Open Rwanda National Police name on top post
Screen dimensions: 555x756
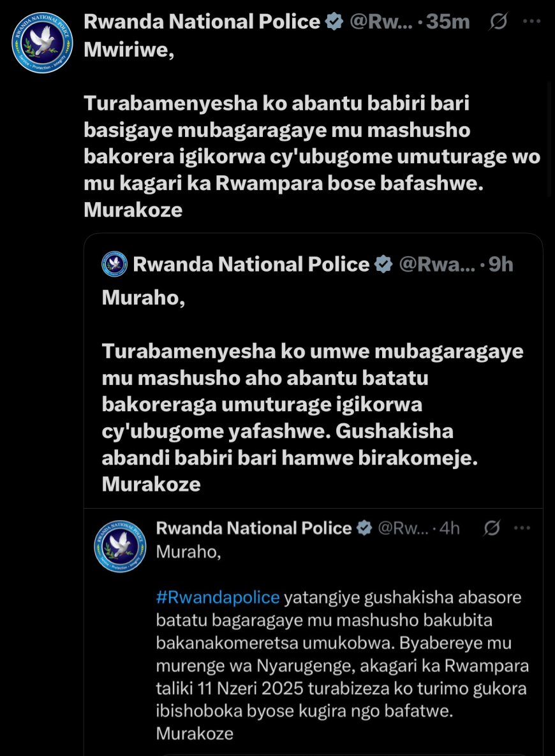[x=202, y=22]
